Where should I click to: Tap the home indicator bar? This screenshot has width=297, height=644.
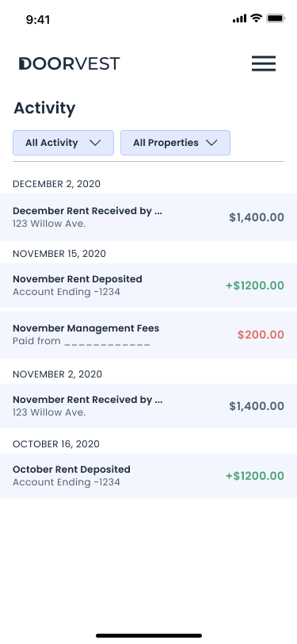[149, 635]
